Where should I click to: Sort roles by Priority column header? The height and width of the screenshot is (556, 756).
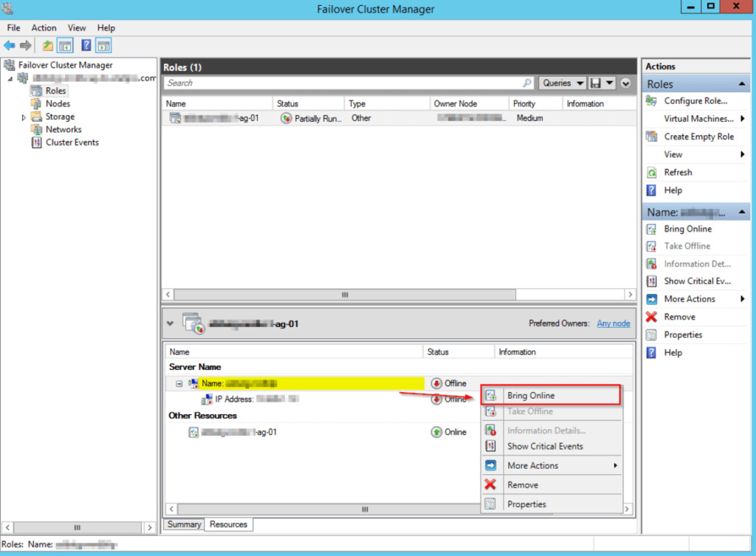pyautogui.click(x=535, y=103)
